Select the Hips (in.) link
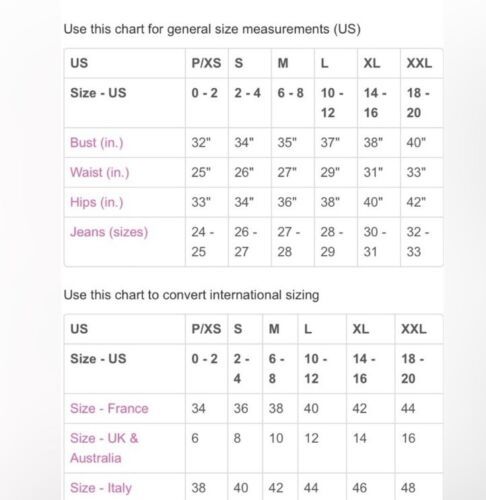486x500 pixels. tap(97, 202)
